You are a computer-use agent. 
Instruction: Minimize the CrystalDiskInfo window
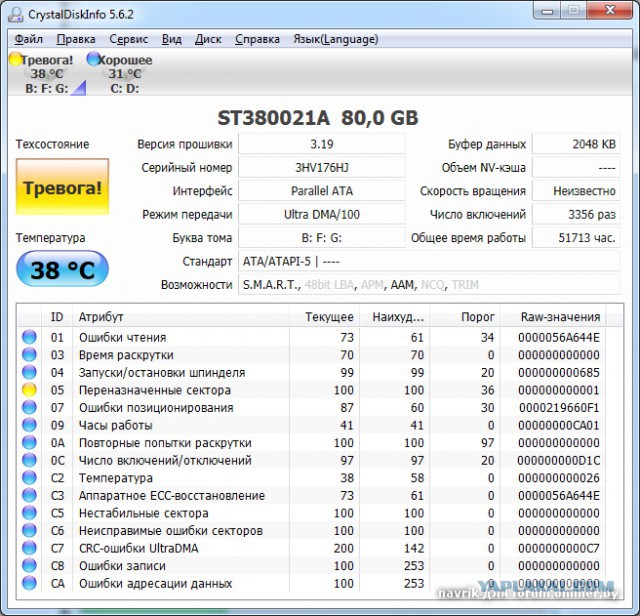point(547,11)
